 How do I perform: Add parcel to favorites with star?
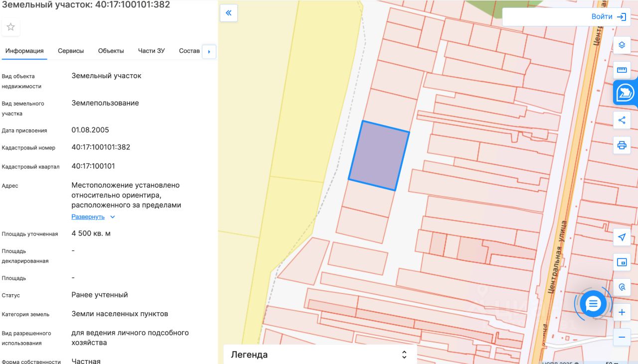tap(10, 27)
